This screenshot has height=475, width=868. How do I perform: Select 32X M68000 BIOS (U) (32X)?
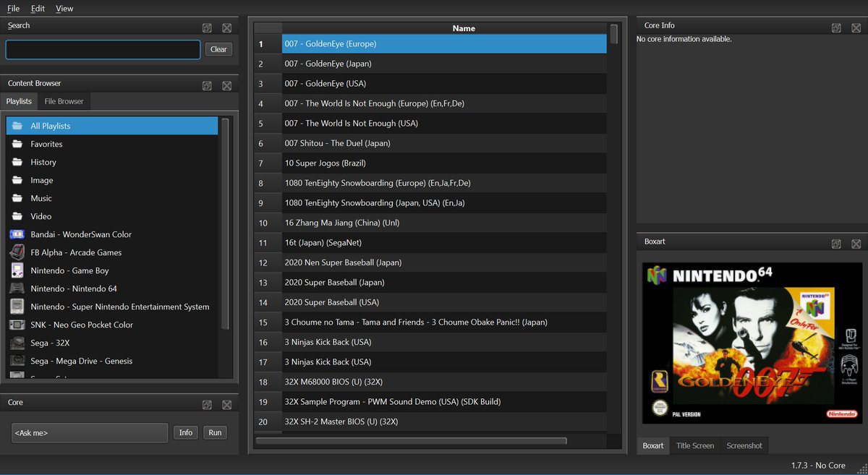[444, 382]
